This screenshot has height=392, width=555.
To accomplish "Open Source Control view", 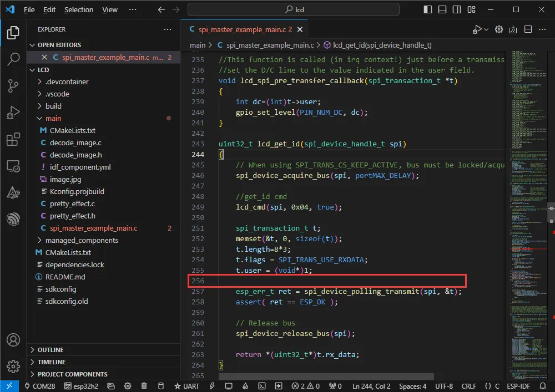I will coord(13,86).
